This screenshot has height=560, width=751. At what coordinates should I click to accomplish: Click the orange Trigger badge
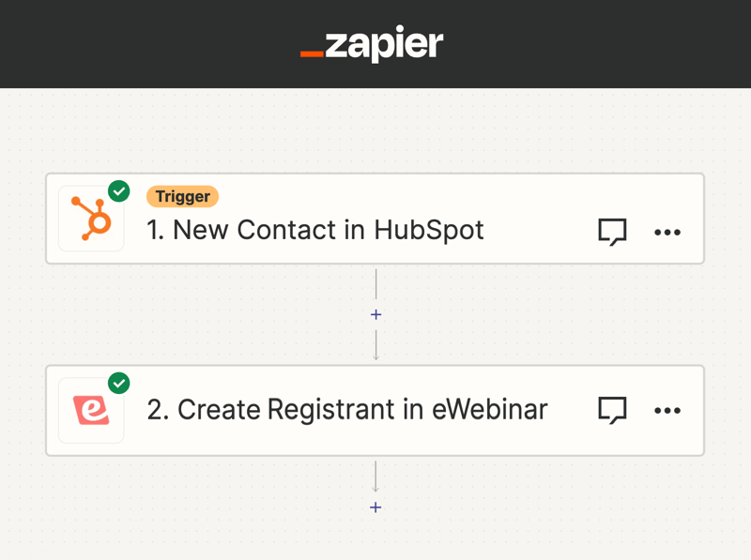point(182,196)
